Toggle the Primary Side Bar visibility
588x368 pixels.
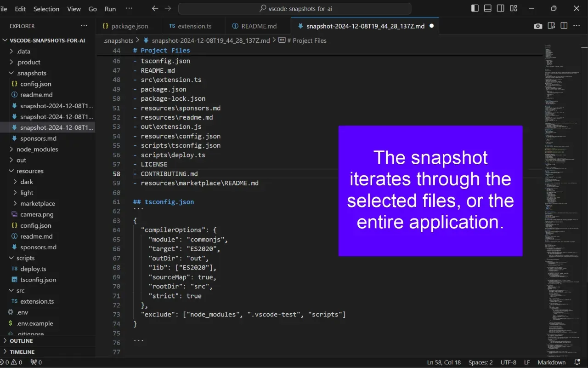point(475,8)
